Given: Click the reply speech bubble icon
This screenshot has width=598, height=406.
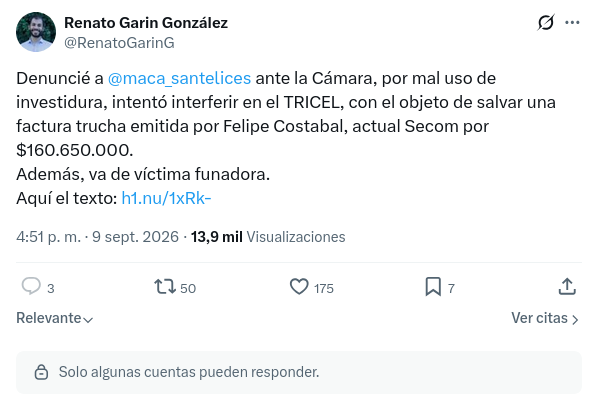Looking at the screenshot, I should point(31,287).
